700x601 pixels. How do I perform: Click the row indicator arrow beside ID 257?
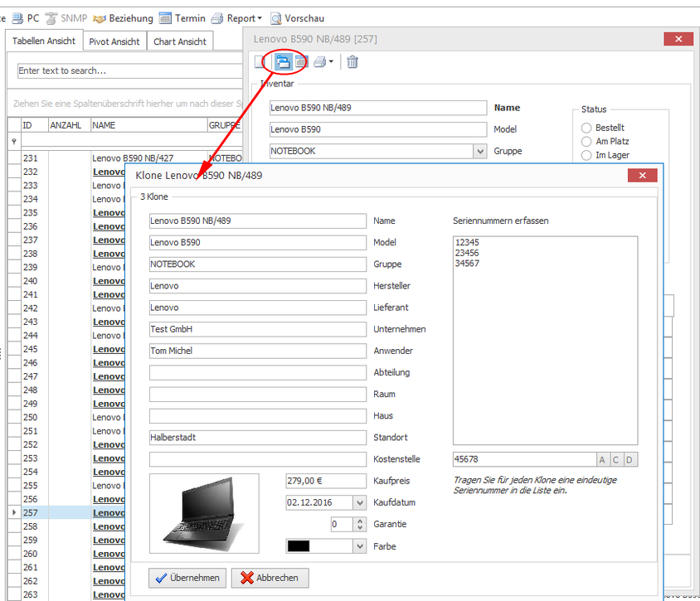(14, 512)
